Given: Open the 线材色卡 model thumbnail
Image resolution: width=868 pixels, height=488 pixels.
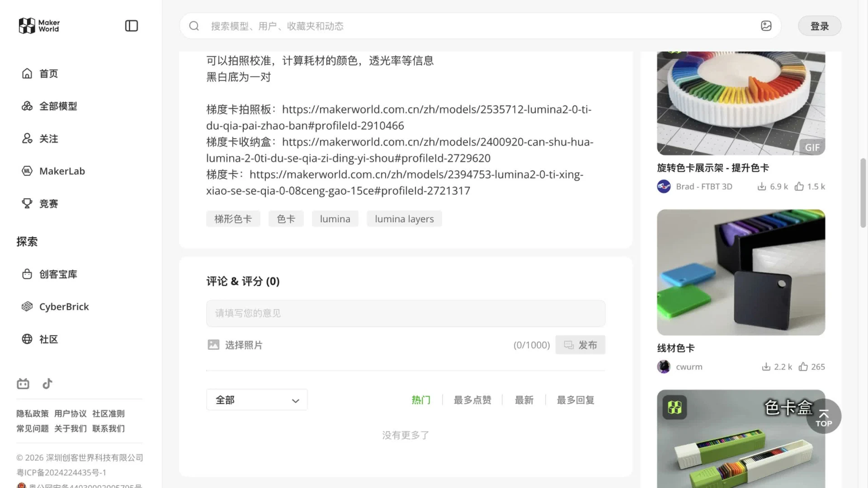Looking at the screenshot, I should [741, 272].
